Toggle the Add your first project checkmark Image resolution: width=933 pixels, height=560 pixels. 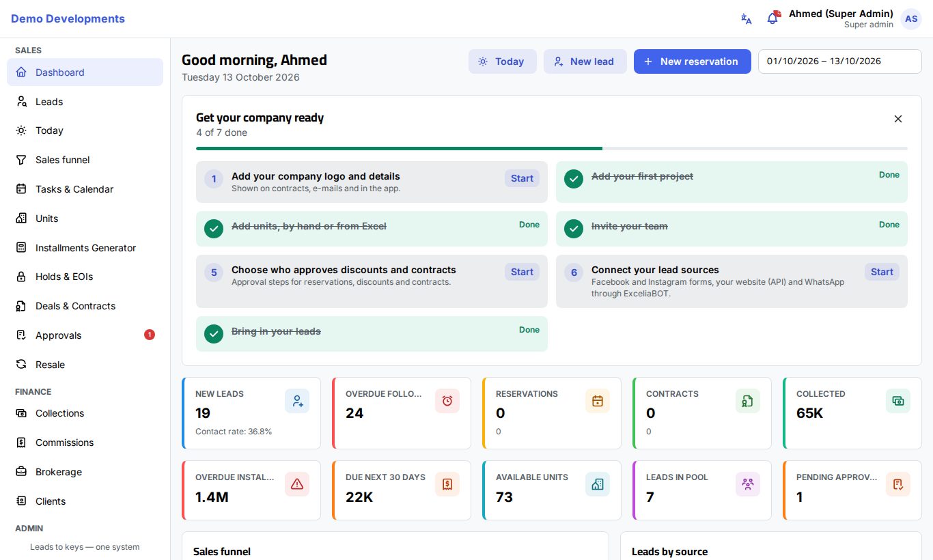pyautogui.click(x=574, y=179)
